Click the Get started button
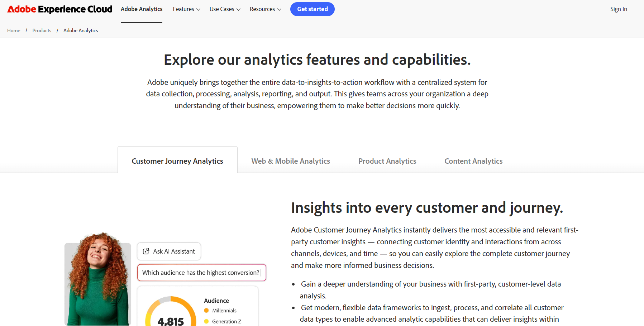Screen dimensions: 644x326 [313, 9]
